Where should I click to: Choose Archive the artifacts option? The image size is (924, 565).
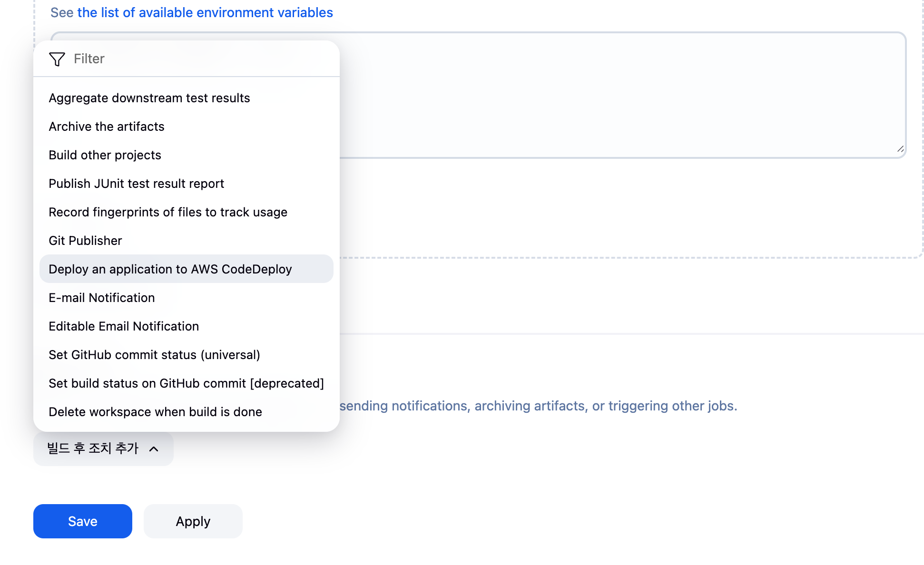(x=107, y=127)
